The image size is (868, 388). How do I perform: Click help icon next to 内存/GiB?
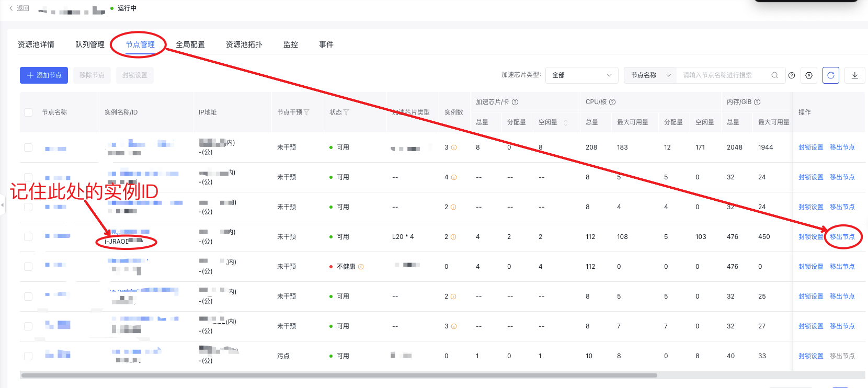757,102
